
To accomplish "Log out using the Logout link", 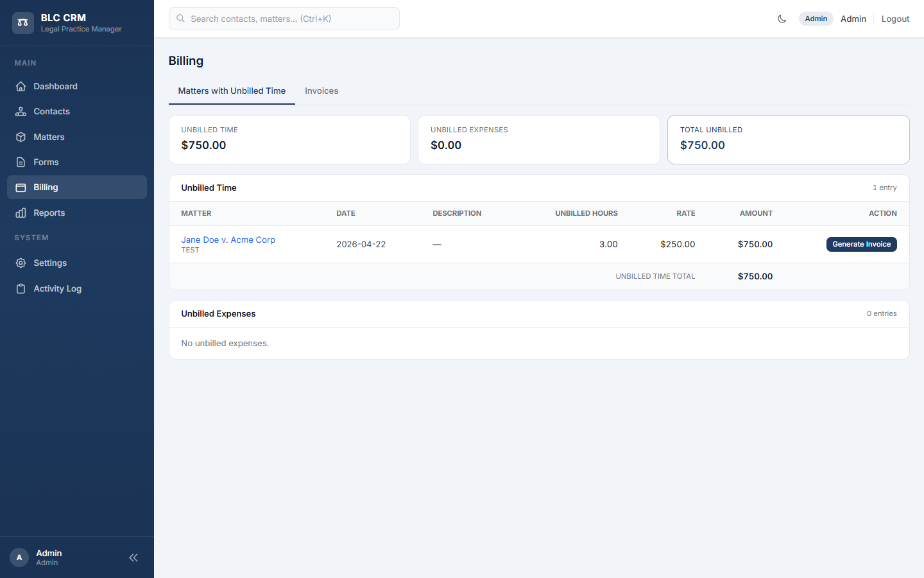I will [895, 19].
